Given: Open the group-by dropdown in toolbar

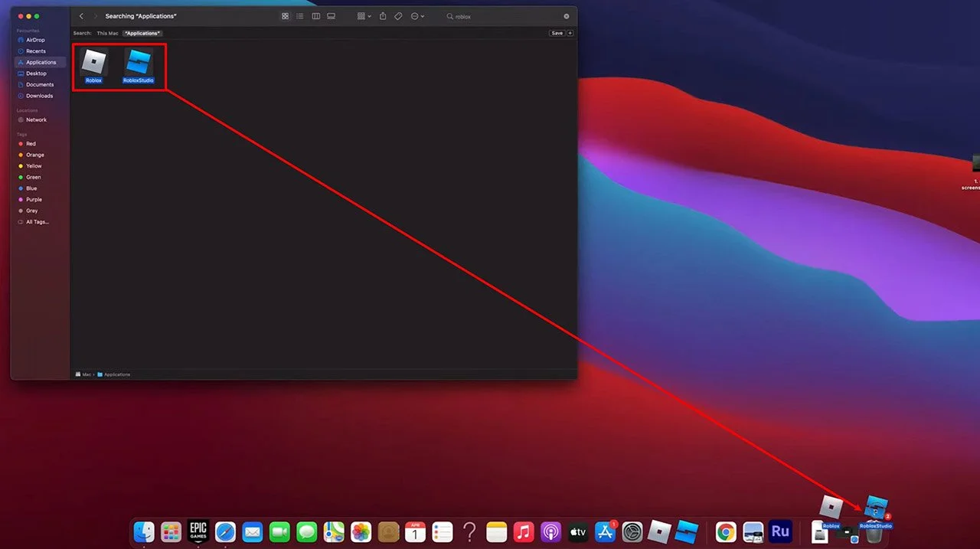Looking at the screenshot, I should 364,16.
